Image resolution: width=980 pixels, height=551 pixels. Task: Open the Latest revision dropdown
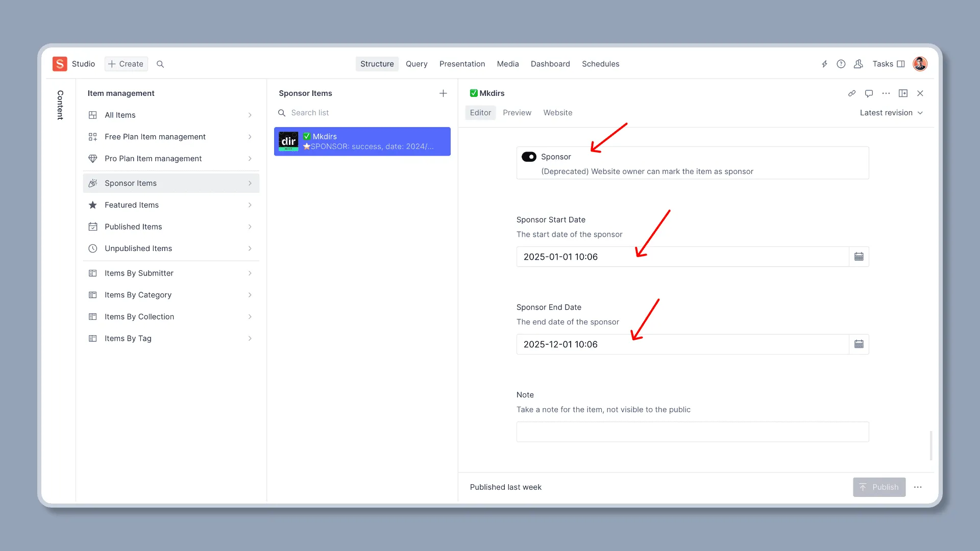pyautogui.click(x=891, y=113)
